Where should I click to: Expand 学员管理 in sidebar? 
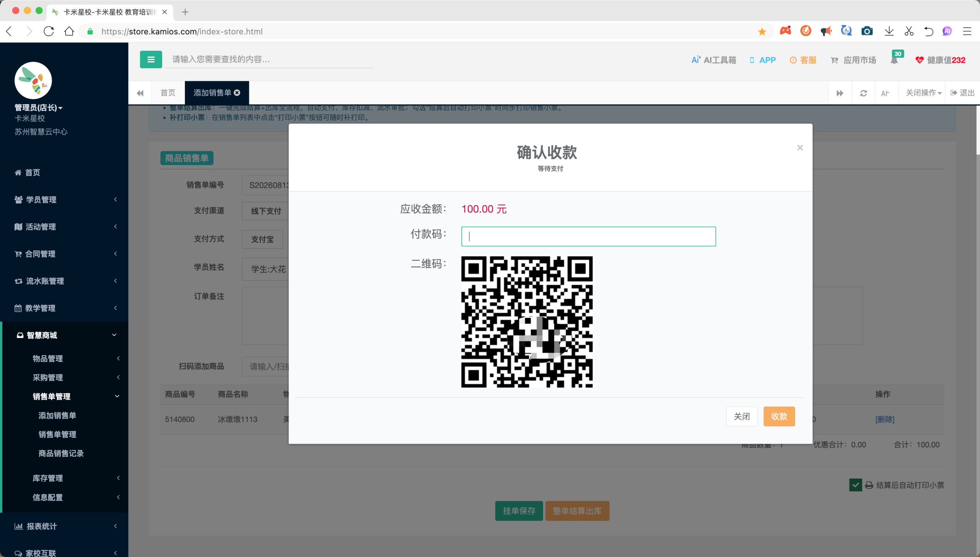coord(64,199)
